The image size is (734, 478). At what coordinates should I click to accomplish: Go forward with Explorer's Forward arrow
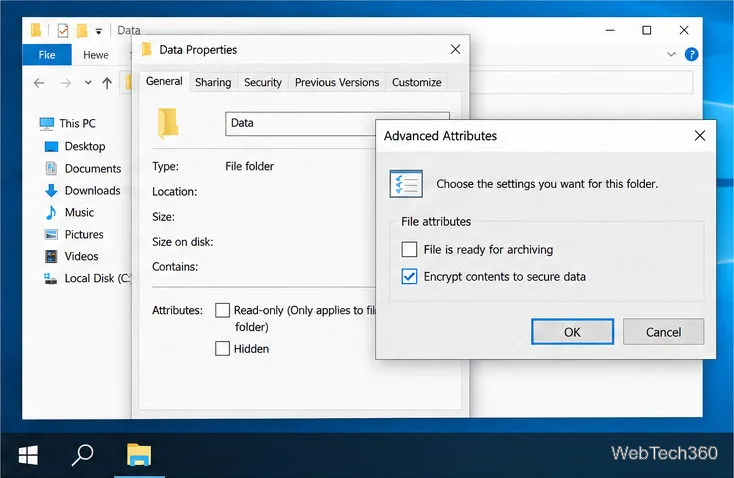coord(66,83)
